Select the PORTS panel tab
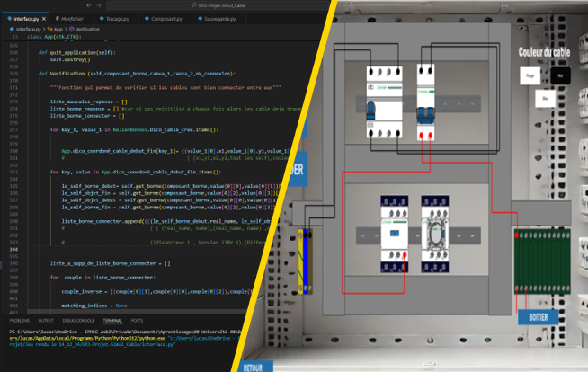Viewport: 588px width, 372px height. pos(137,320)
